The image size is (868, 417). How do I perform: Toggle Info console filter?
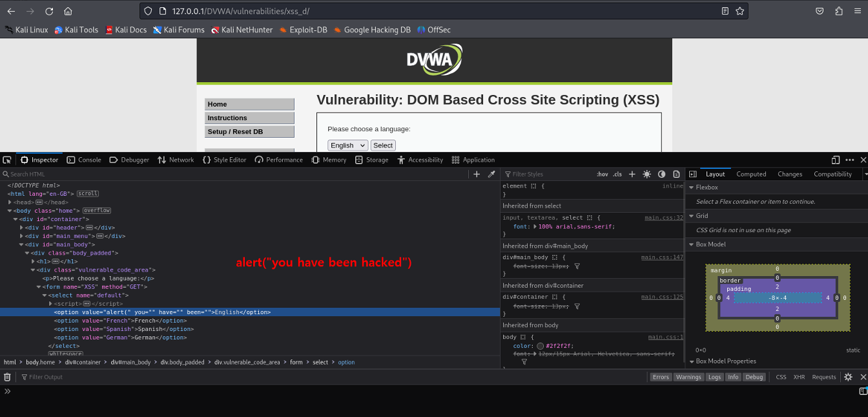pyautogui.click(x=732, y=377)
